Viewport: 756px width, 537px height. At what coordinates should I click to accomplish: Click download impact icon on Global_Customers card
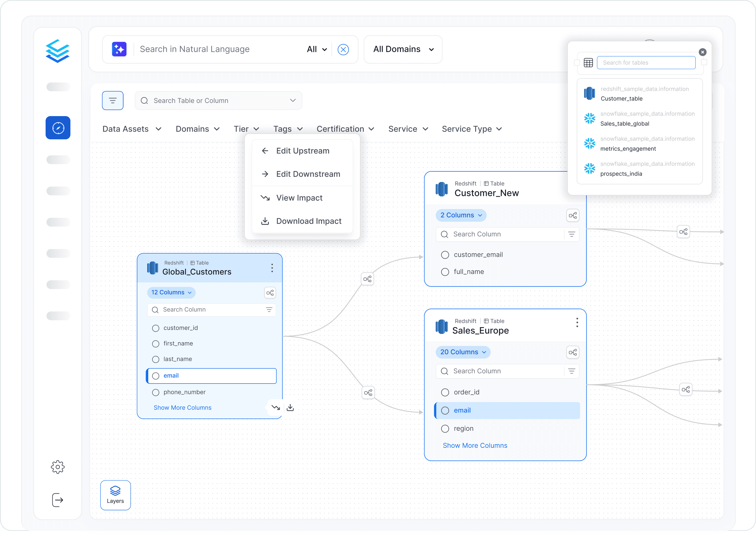[x=290, y=407]
